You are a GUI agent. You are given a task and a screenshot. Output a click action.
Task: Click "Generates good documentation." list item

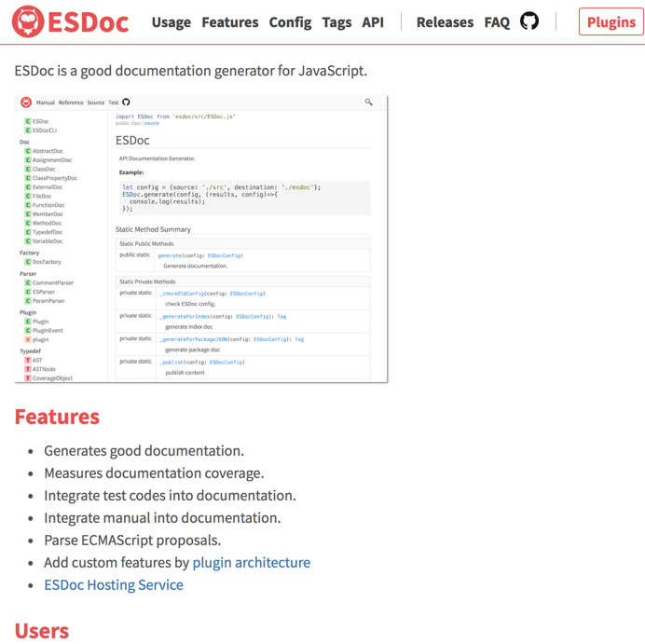click(144, 451)
